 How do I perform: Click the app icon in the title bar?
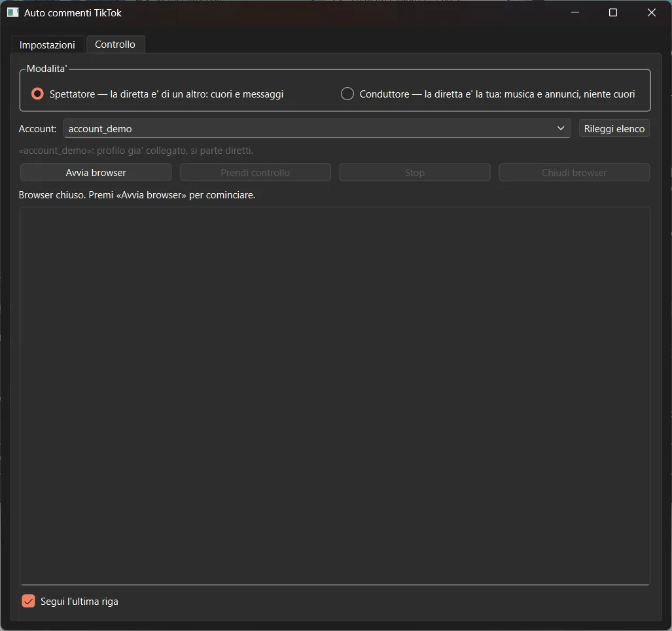click(x=13, y=12)
